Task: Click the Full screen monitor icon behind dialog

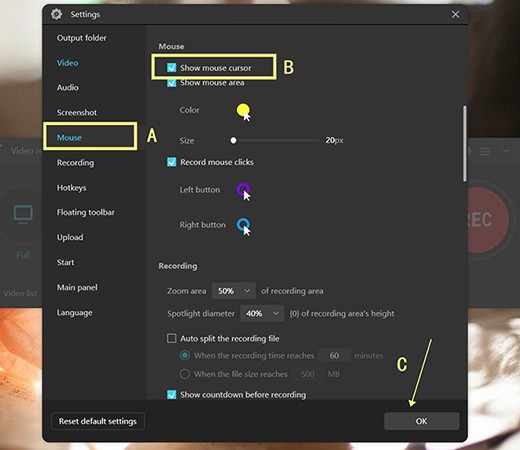Action: [23, 213]
